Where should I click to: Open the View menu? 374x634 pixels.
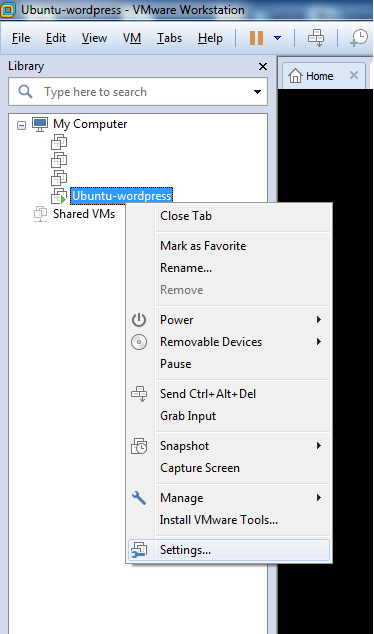coord(94,38)
